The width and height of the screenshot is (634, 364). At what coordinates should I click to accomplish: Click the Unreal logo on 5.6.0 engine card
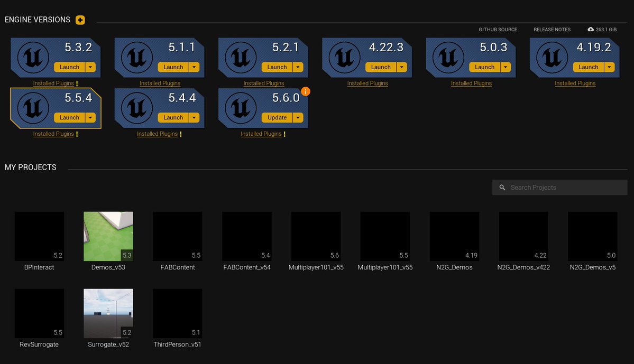(x=241, y=108)
